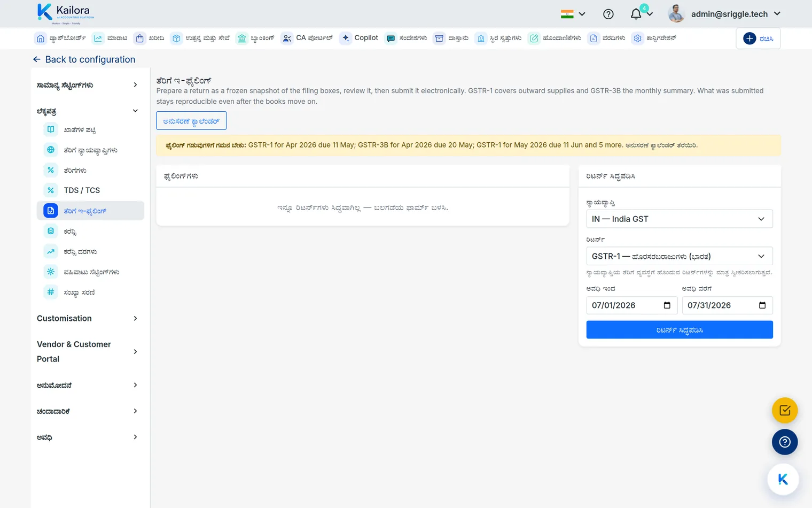Viewport: 812px width, 508px height.
Task: Click the compliance calendar outlined button
Action: pos(191,121)
